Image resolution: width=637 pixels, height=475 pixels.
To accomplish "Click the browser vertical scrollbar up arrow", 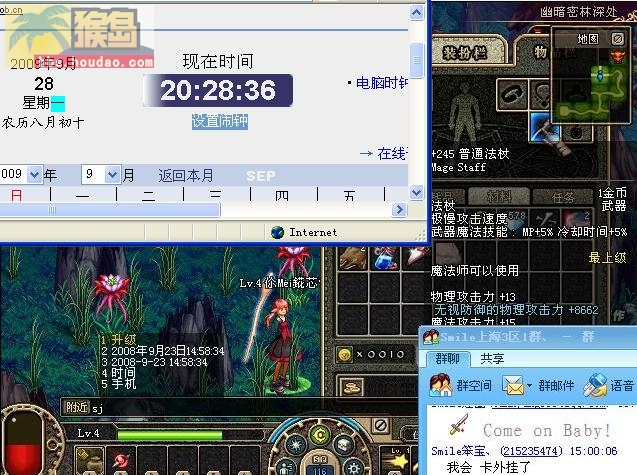I will (x=416, y=13).
